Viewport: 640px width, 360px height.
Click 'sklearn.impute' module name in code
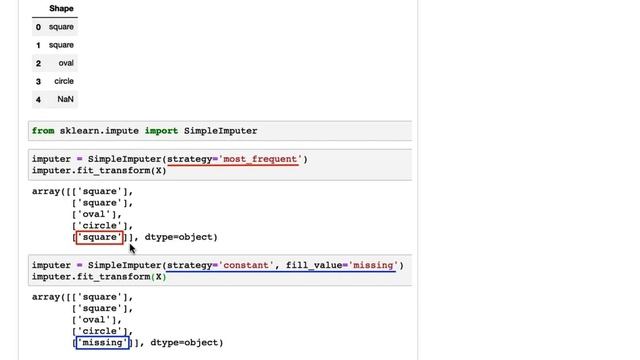(99, 131)
